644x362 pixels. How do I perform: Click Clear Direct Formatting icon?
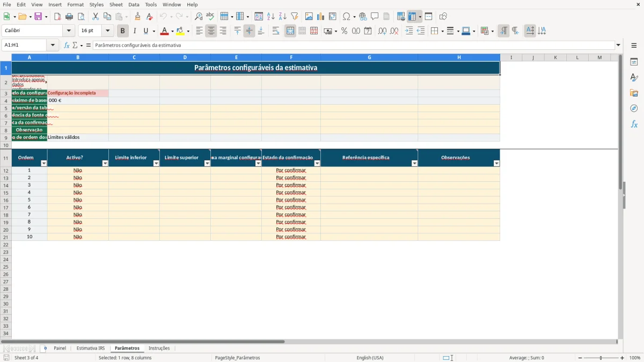click(149, 17)
